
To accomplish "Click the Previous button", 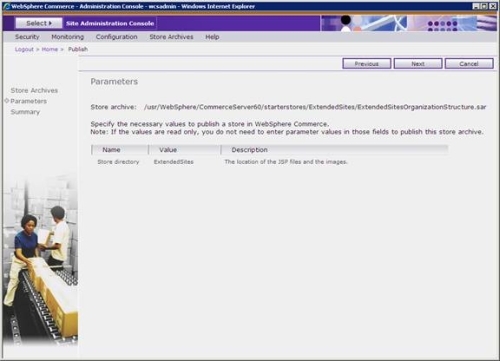I will 367,64.
